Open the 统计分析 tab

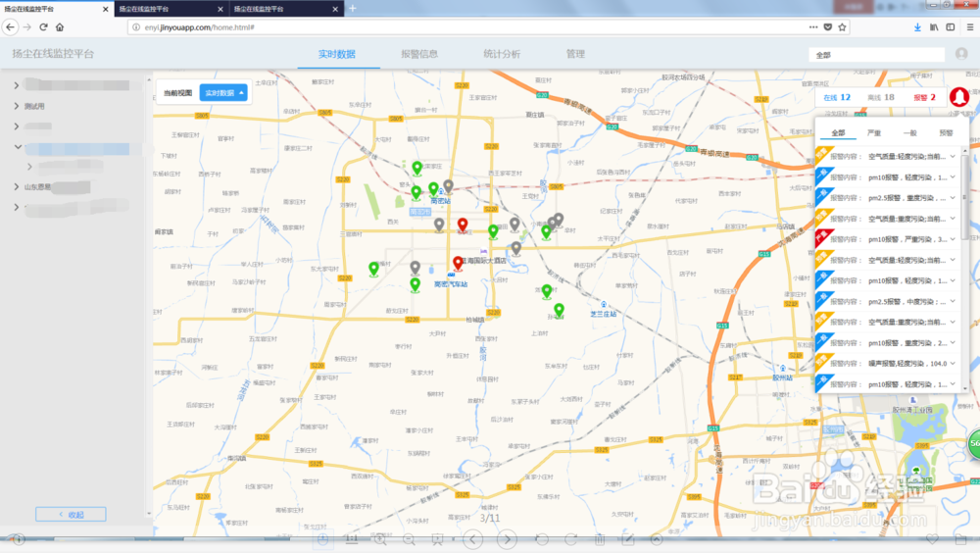502,54
